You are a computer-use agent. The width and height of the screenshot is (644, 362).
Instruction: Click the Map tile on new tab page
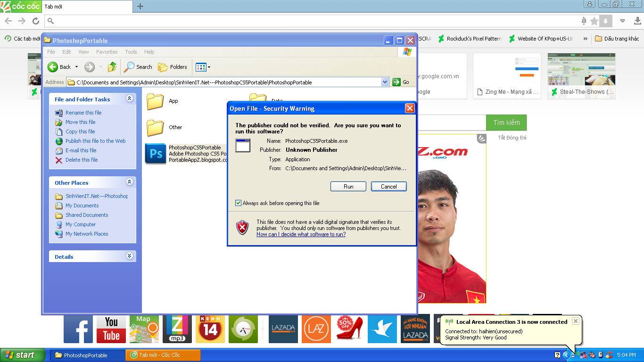[144, 329]
